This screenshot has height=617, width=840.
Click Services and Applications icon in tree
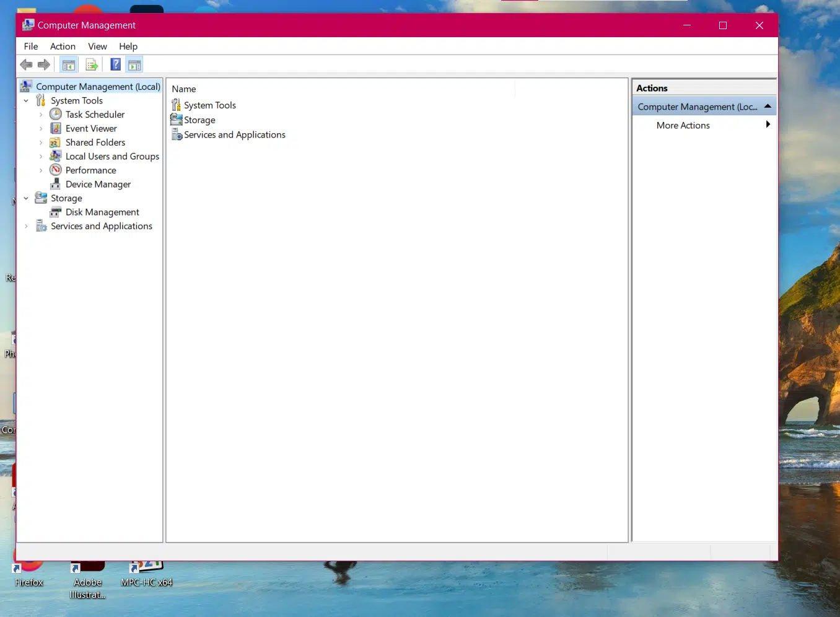(x=41, y=226)
